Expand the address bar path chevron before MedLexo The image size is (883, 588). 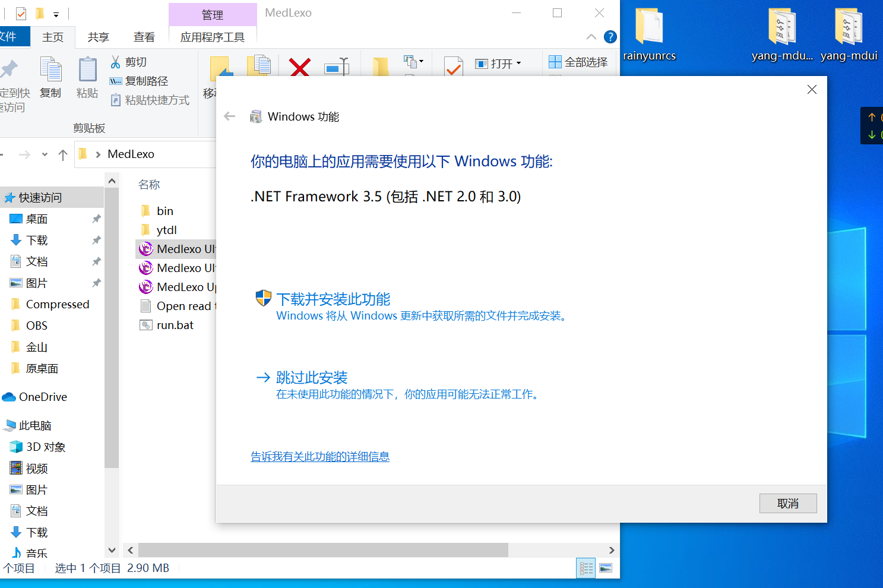tap(98, 154)
